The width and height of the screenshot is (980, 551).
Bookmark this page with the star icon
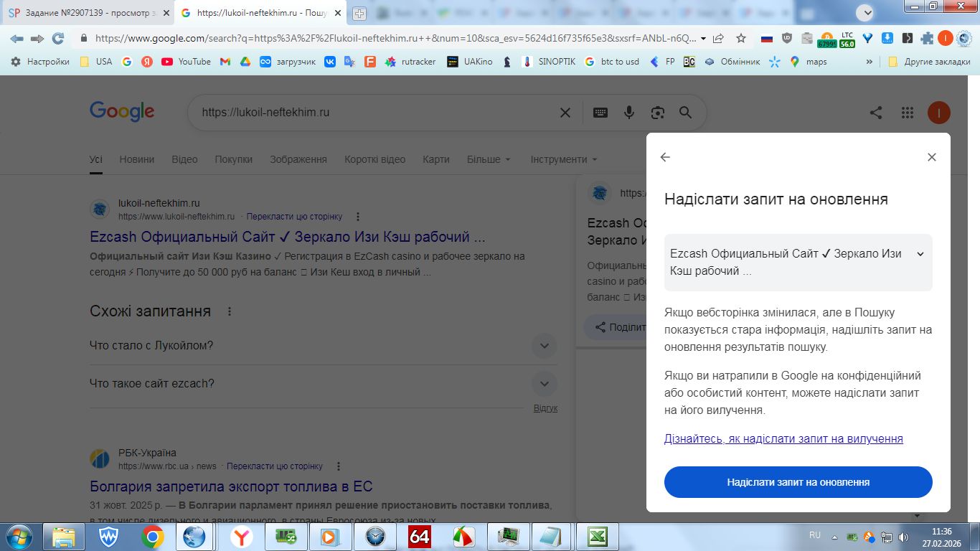click(x=741, y=39)
